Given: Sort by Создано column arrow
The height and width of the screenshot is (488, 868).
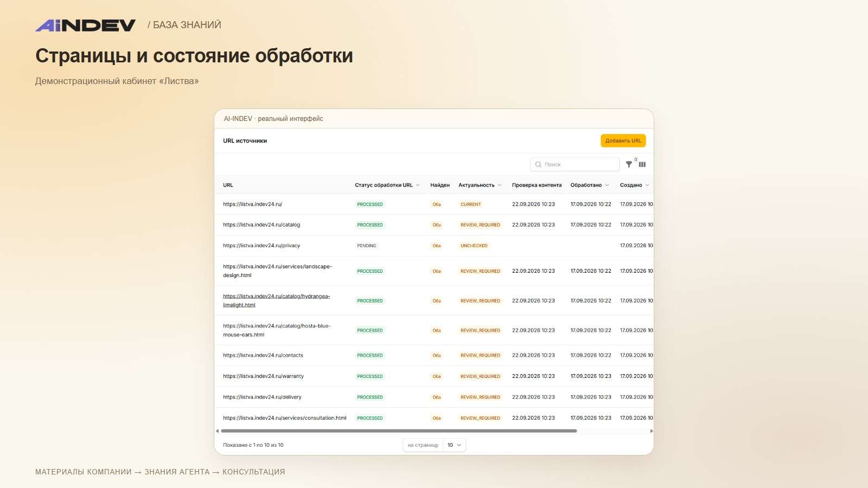Looking at the screenshot, I should (647, 185).
